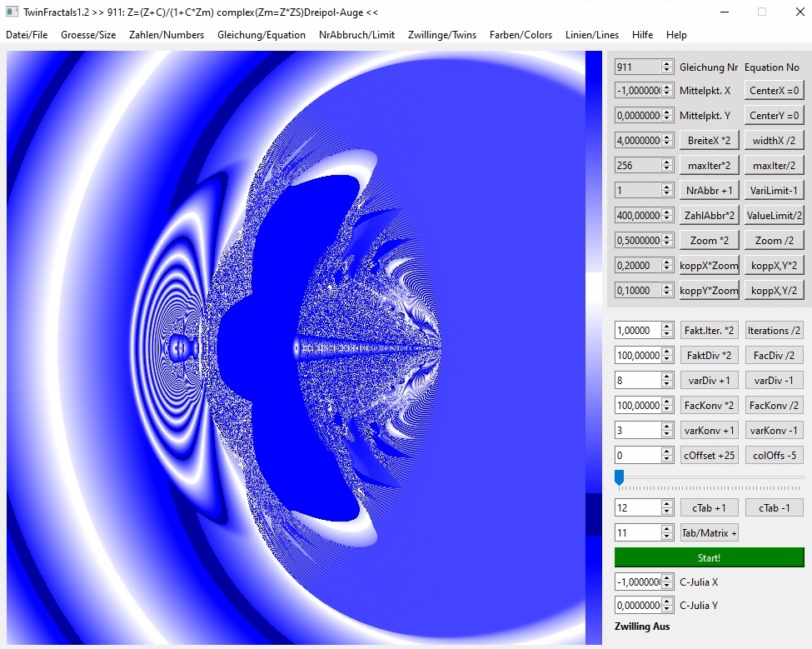Click the CenterX =0 button
This screenshot has height=649, width=812.
(x=775, y=90)
